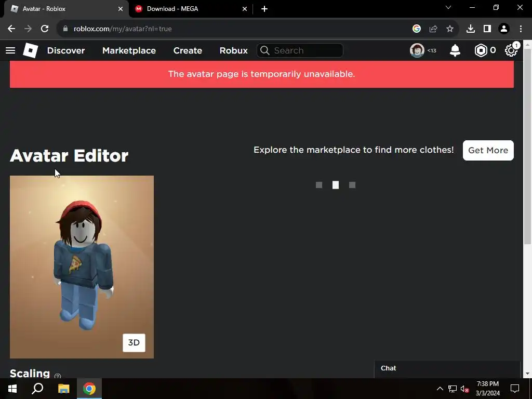Reload the avatar page
This screenshot has width=532, height=399.
45,29
